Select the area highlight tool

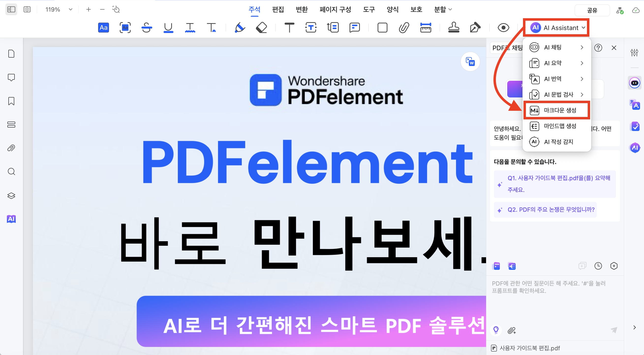(x=125, y=28)
